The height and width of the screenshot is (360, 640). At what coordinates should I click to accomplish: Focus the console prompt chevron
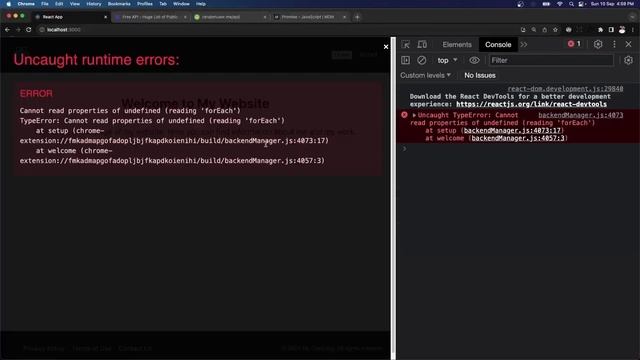pyautogui.click(x=404, y=149)
